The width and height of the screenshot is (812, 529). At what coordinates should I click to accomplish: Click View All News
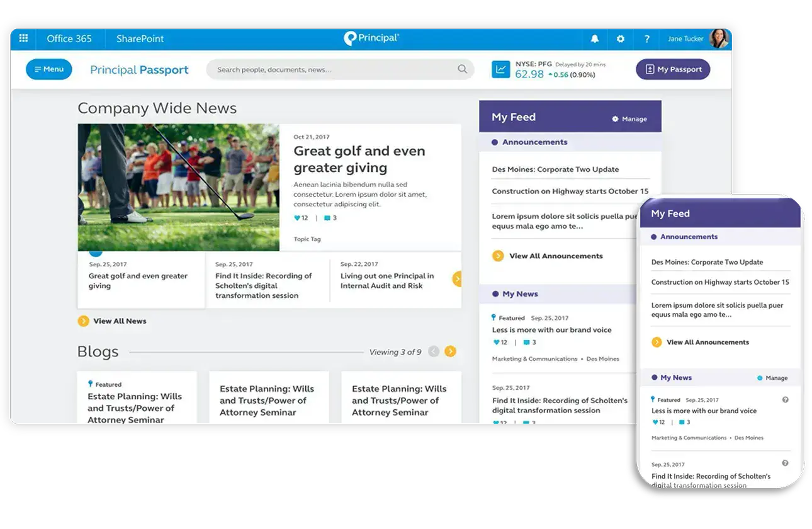point(112,321)
